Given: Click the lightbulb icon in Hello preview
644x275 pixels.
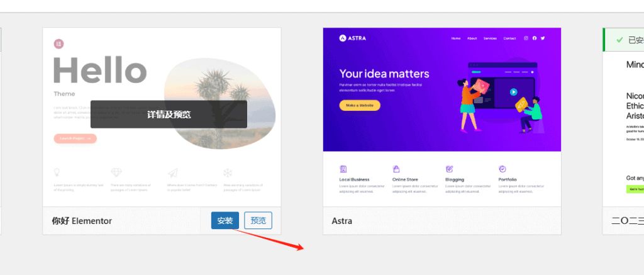Looking at the screenshot, I should 57,172.
